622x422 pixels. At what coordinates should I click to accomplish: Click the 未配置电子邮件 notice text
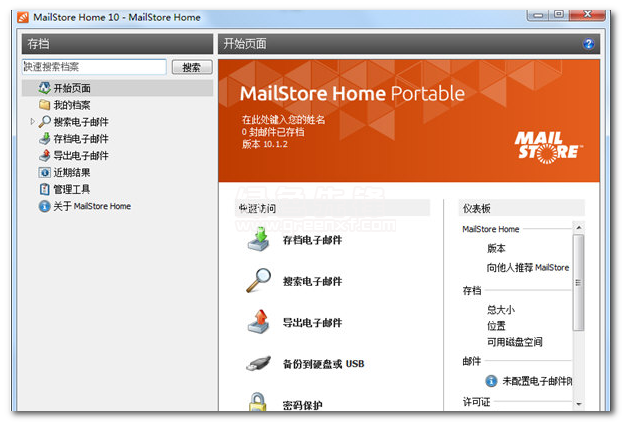coord(537,381)
